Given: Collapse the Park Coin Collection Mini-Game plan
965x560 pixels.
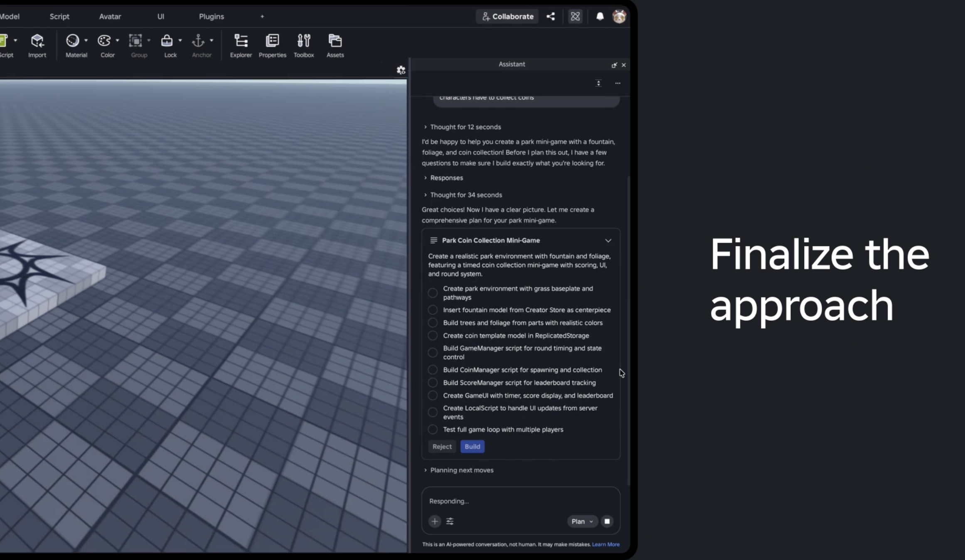Looking at the screenshot, I should (608, 241).
